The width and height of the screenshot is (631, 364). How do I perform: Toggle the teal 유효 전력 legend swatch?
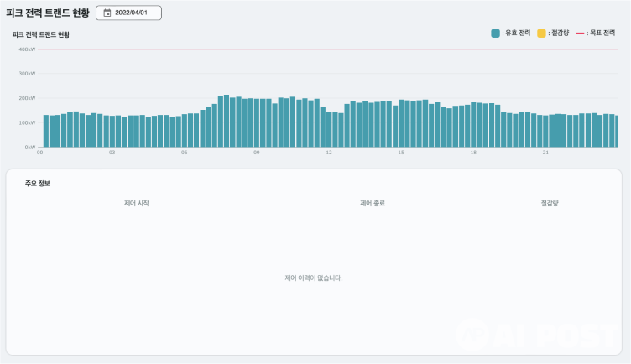(495, 34)
